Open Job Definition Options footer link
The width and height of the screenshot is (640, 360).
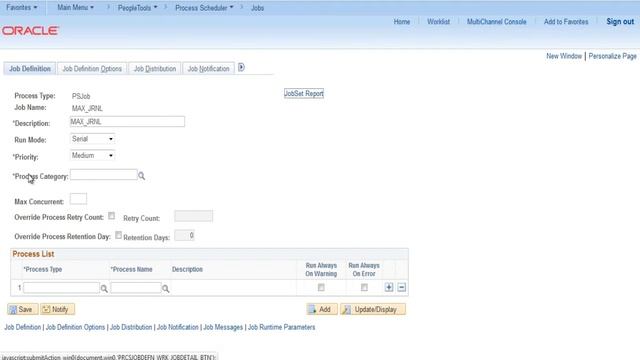[76, 327]
